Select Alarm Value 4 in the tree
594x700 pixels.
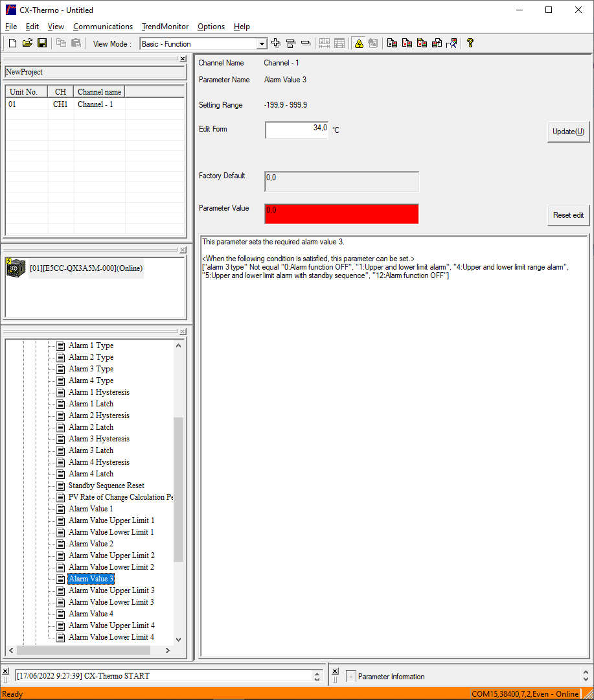(x=91, y=614)
